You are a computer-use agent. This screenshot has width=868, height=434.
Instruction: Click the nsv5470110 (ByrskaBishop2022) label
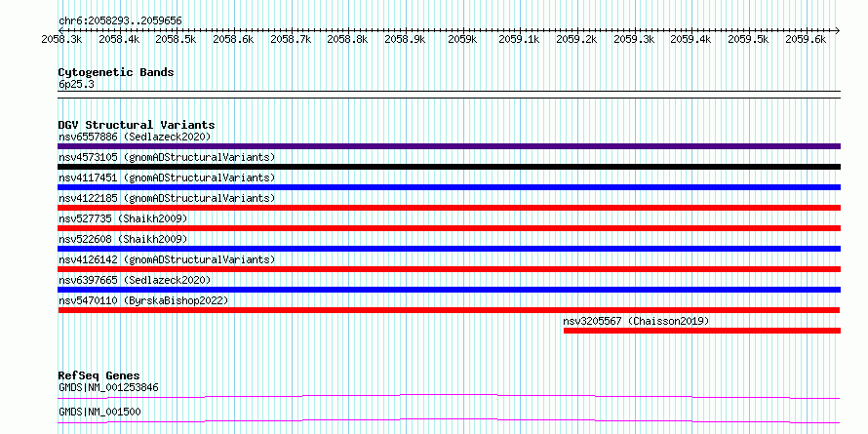[x=143, y=300]
